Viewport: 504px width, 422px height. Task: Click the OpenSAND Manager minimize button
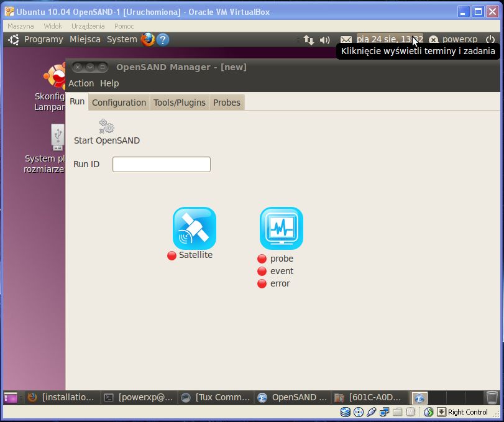point(90,67)
